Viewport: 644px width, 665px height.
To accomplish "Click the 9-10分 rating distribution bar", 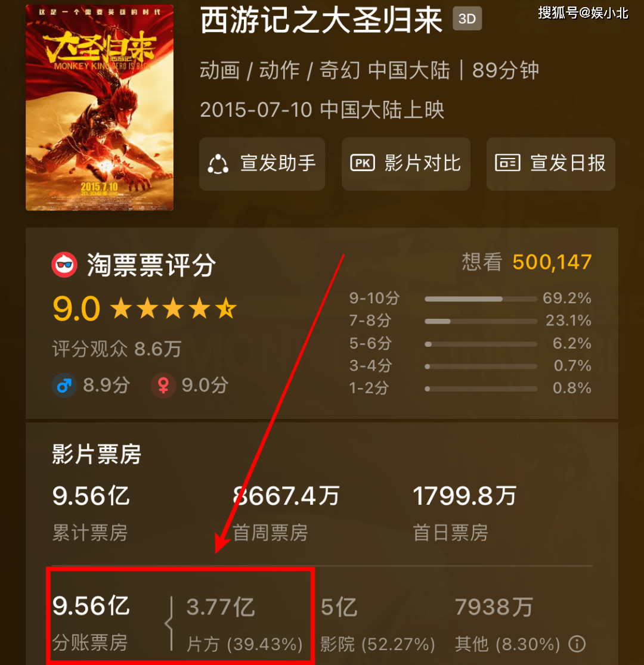I will [481, 299].
